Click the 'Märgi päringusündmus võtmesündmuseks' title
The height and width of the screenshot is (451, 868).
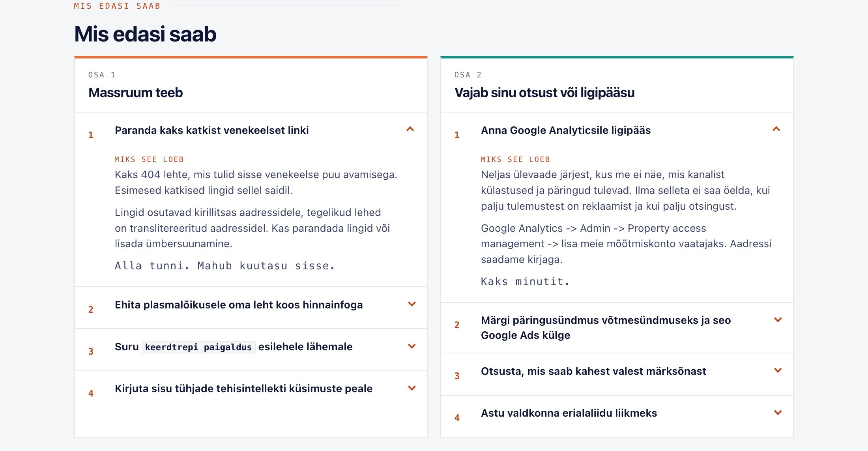click(606, 328)
